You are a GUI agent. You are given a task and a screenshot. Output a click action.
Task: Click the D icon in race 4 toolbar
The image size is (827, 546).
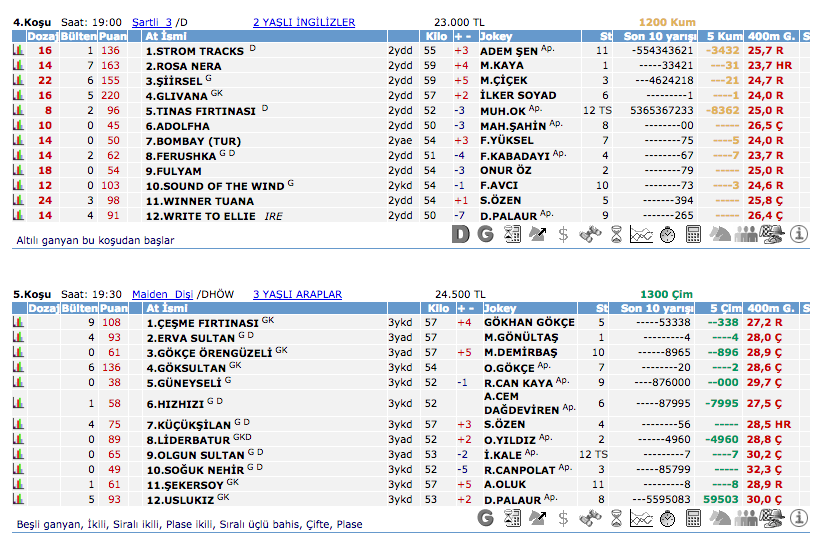tap(460, 234)
